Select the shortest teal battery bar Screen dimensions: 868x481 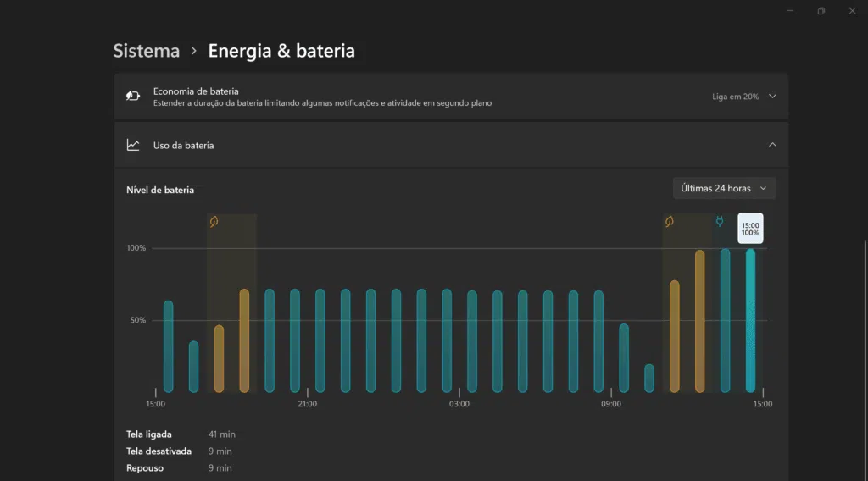(x=649, y=379)
